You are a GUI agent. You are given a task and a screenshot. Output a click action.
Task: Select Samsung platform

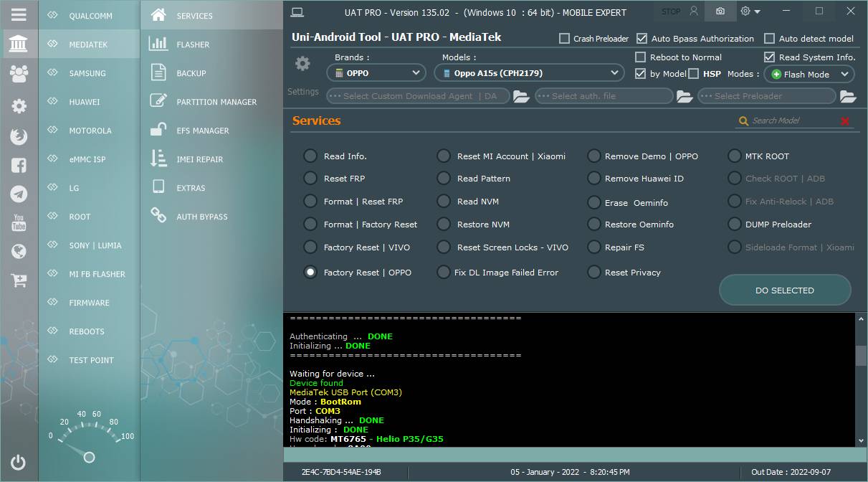coord(89,73)
